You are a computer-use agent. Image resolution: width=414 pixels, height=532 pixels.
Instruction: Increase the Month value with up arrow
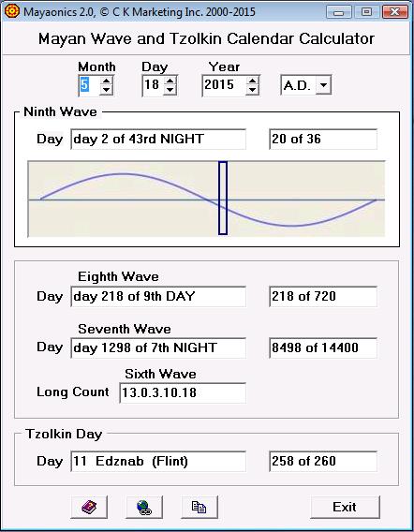pyautogui.click(x=106, y=81)
